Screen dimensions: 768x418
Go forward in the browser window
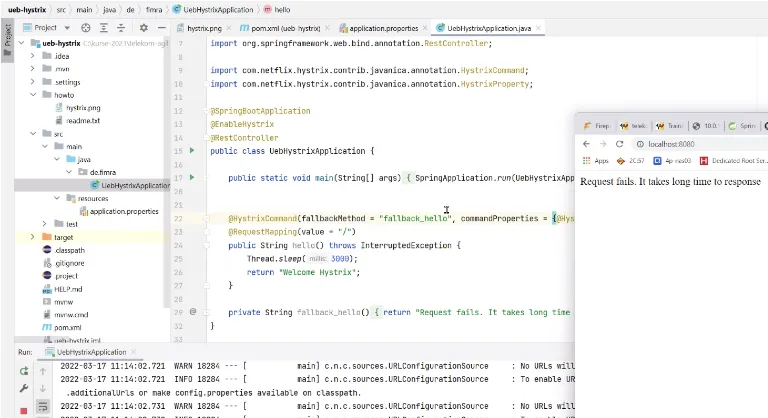(603, 144)
